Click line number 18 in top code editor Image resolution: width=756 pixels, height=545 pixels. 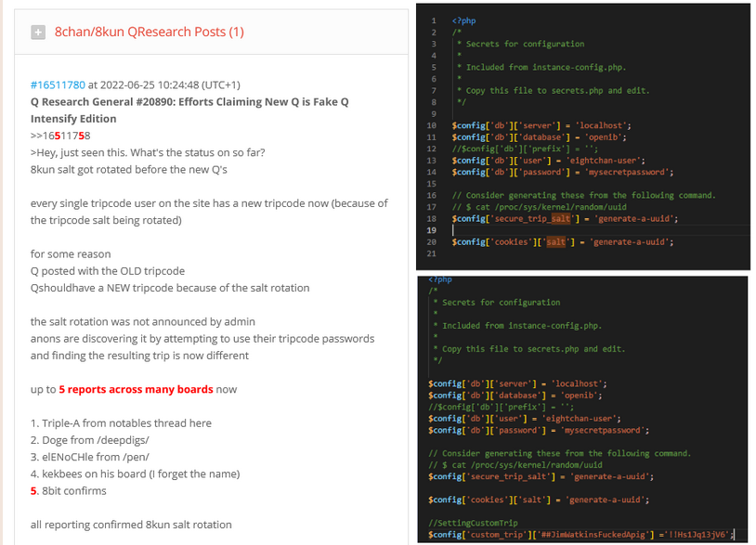point(431,219)
